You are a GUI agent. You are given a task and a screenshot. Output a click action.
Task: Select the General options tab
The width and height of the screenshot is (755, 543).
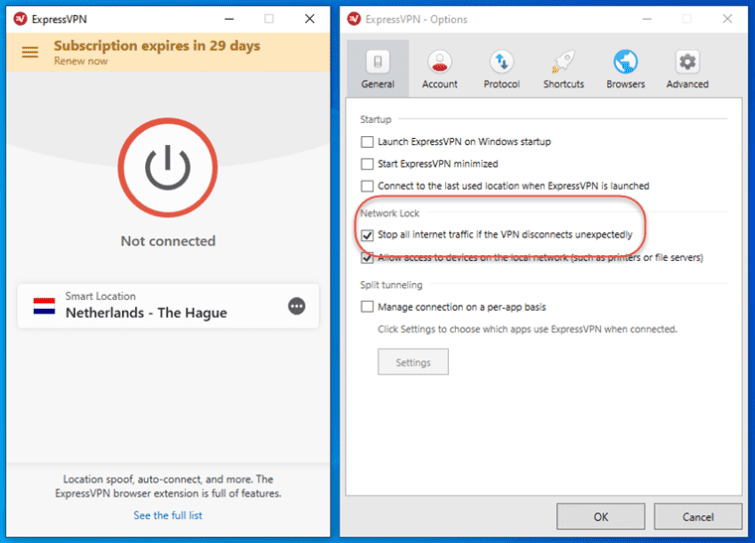[x=378, y=68]
